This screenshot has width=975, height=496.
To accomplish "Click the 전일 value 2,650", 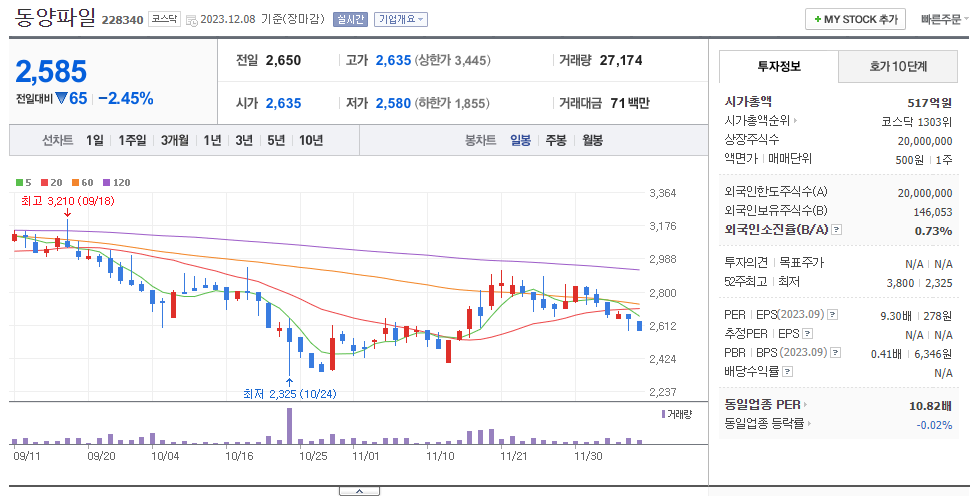I will tap(284, 60).
